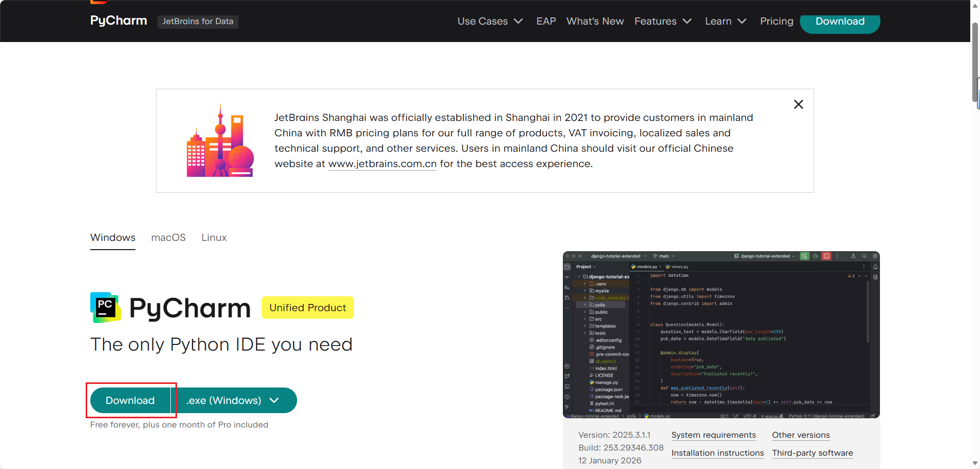The image size is (980, 469).
Task: Click "12 January 2026" date text
Action: (x=610, y=461)
